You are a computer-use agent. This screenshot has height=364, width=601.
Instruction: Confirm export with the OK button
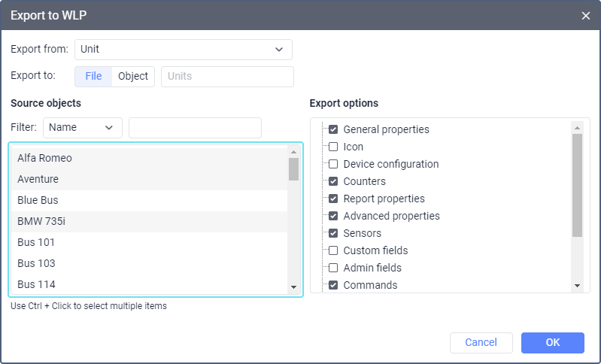pyautogui.click(x=552, y=343)
